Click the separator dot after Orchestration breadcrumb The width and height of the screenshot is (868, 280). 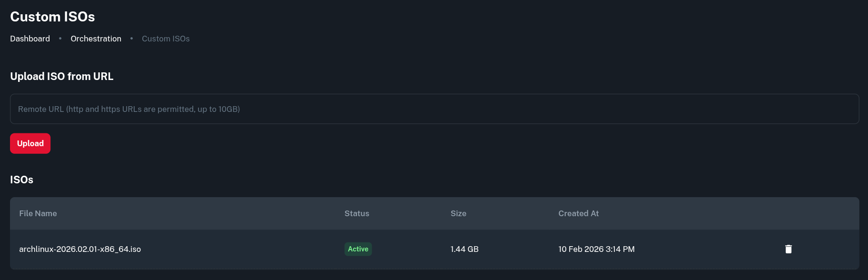pos(131,39)
